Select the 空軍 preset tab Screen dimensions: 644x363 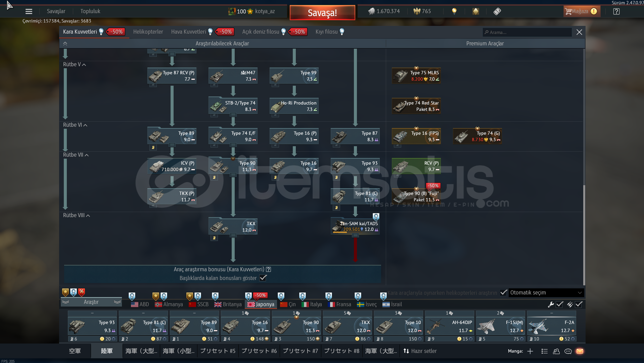tap(75, 351)
